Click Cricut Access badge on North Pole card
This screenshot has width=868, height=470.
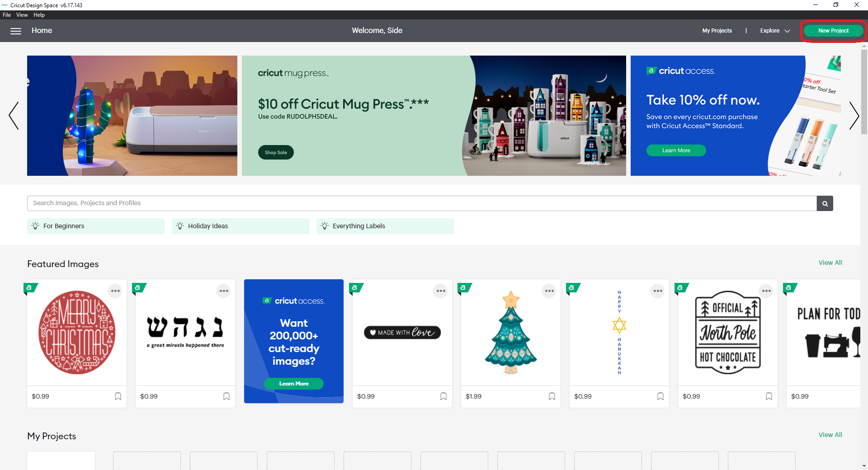681,288
